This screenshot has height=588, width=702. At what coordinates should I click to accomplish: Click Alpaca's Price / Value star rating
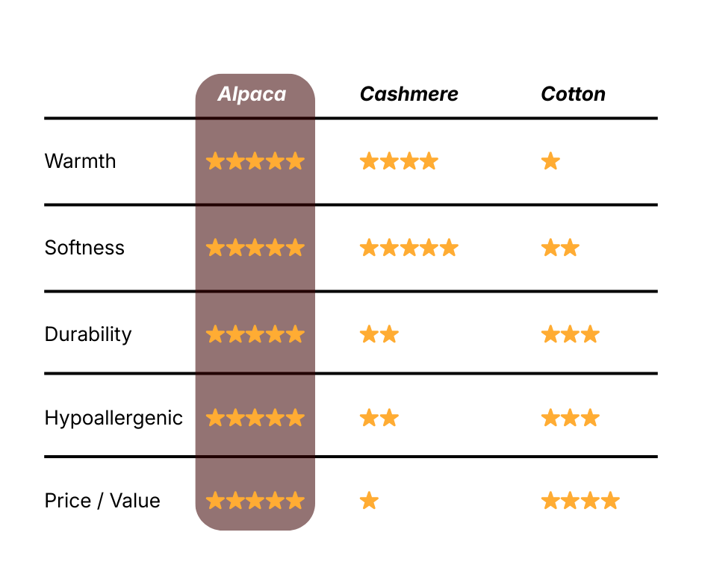[x=255, y=500]
